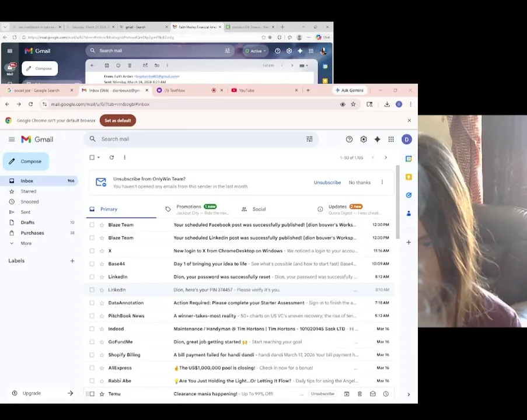Image resolution: width=527 pixels, height=420 pixels.
Task: Show side panel toggle arrow at bottom right
Action: [x=409, y=394]
